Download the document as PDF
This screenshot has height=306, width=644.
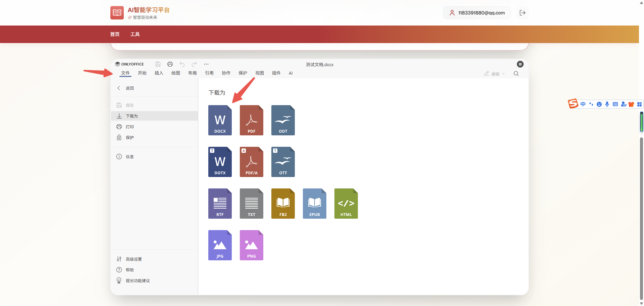coord(252,120)
